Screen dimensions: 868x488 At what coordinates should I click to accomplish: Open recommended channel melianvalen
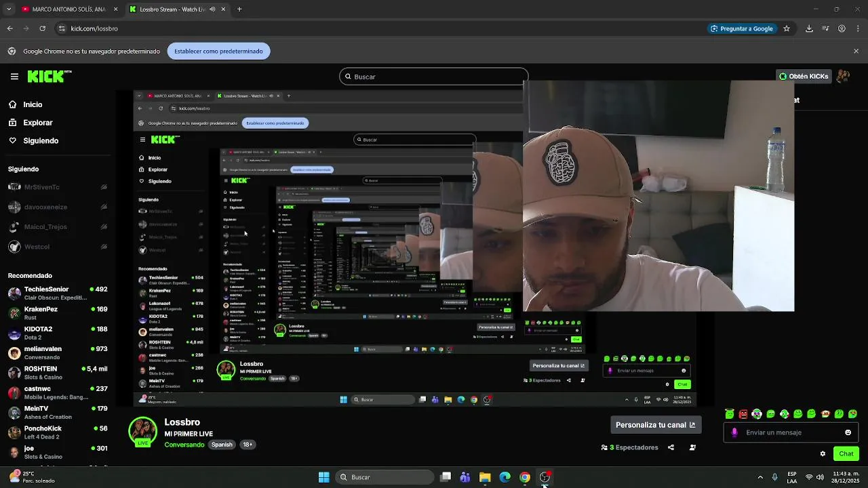[58, 352]
